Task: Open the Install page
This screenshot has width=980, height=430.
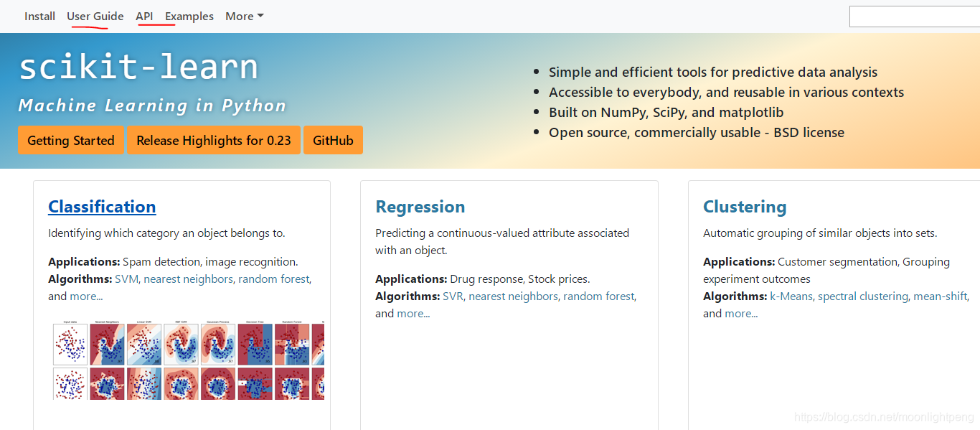Action: click(39, 16)
